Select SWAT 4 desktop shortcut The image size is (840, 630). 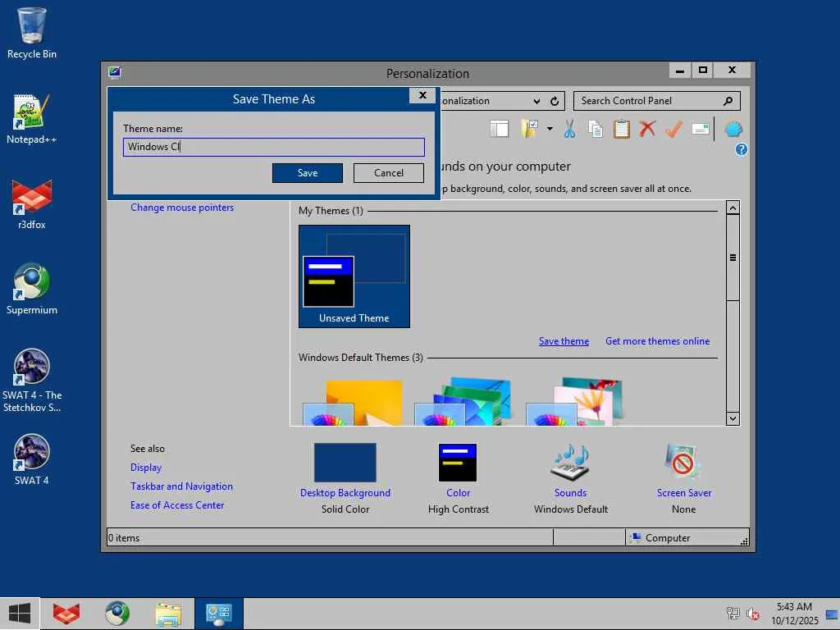(x=32, y=459)
